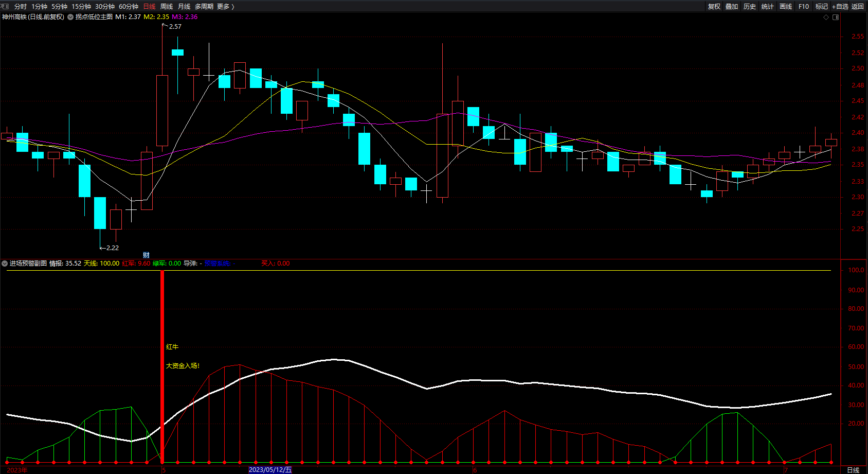Open the 进场预警副图 indicator dropdown
This screenshot has width=868, height=474.
click(x=5, y=264)
